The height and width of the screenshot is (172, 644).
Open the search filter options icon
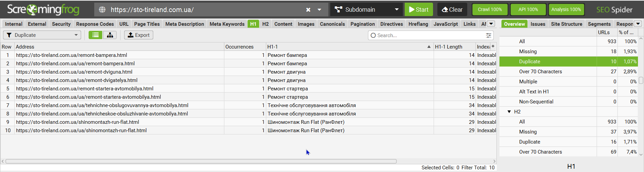coord(489,35)
